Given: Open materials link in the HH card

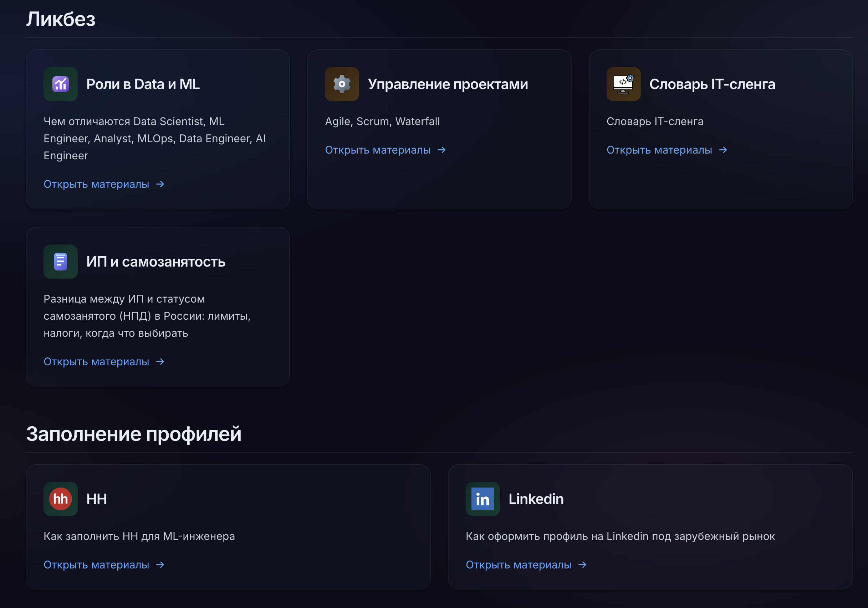Looking at the screenshot, I should 104,565.
